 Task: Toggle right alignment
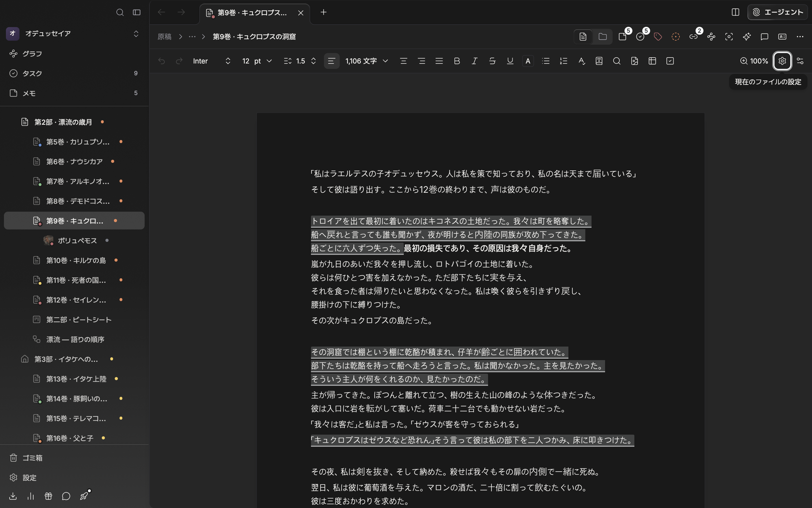[422, 61]
